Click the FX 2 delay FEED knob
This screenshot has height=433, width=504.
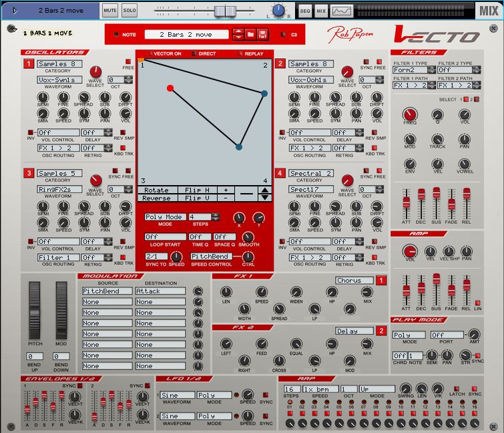point(262,343)
